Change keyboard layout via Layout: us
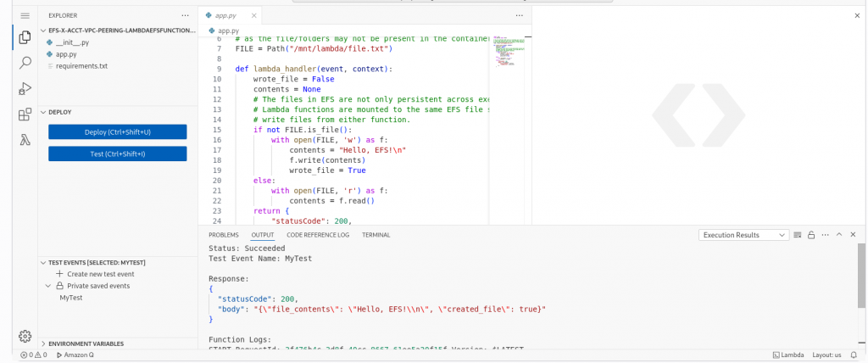 point(826,355)
